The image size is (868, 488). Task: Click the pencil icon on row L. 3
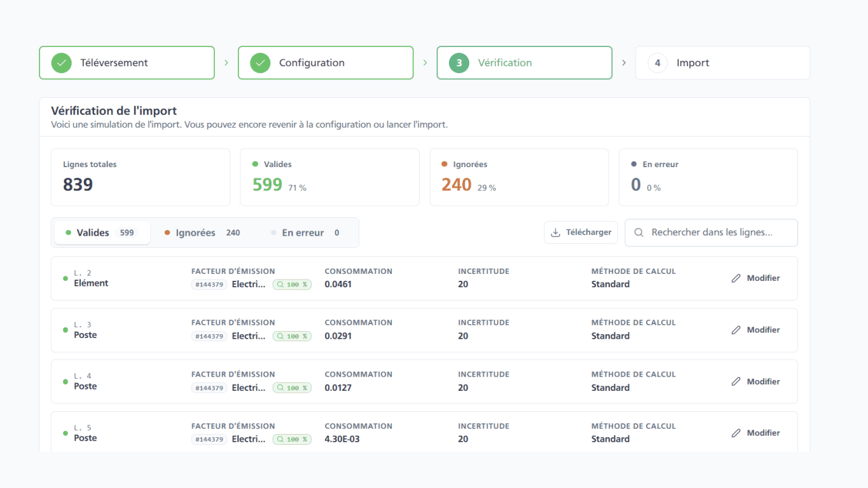[x=736, y=330]
